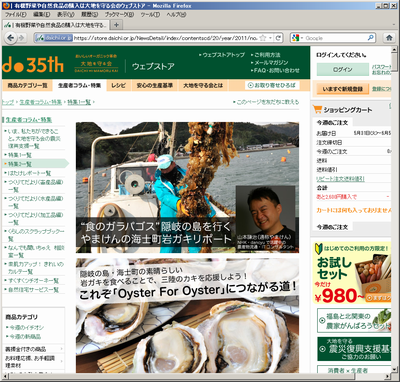Open the 特集1一覧 sidebar link
400x382 pixels.
[20, 155]
